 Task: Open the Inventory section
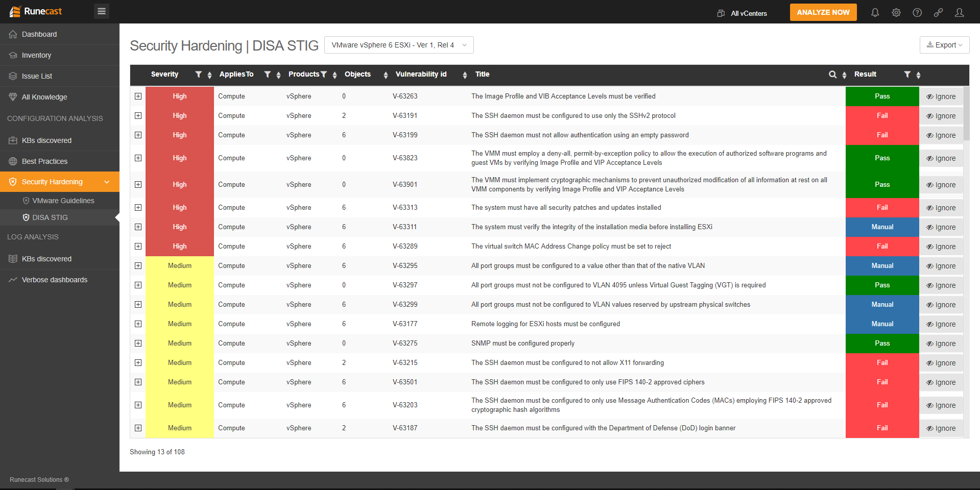point(36,55)
